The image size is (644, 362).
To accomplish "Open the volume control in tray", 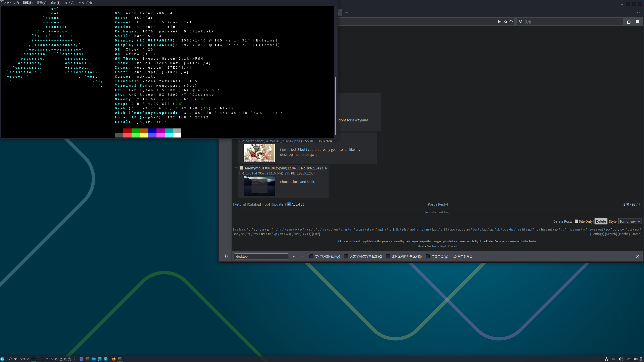I will pos(621,359).
